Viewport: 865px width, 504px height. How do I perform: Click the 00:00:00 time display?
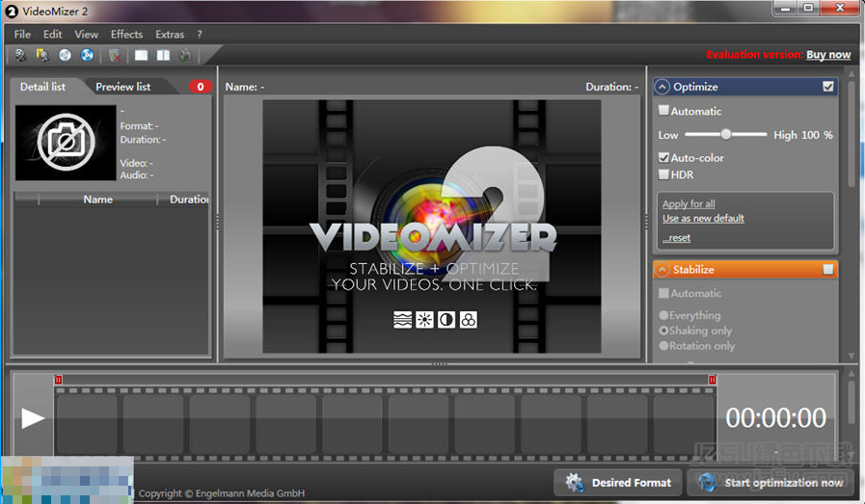click(775, 418)
